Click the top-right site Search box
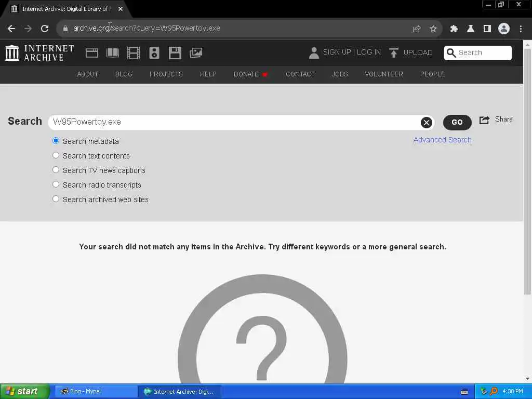The width and height of the screenshot is (532, 399). (478, 53)
